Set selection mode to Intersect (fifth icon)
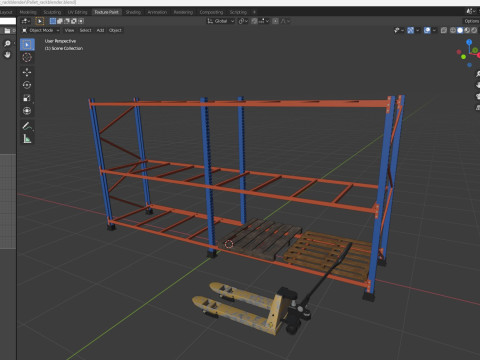480x360 pixels. pyautogui.click(x=81, y=21)
